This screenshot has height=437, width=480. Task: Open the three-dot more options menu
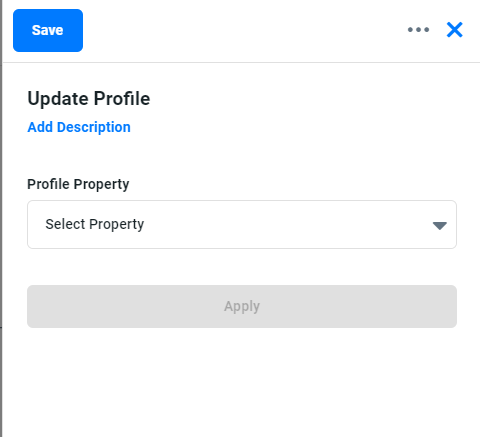tap(418, 30)
